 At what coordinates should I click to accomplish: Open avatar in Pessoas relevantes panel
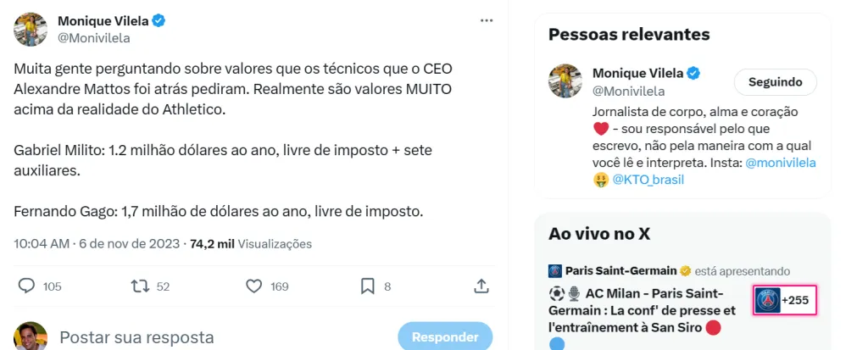(x=566, y=81)
